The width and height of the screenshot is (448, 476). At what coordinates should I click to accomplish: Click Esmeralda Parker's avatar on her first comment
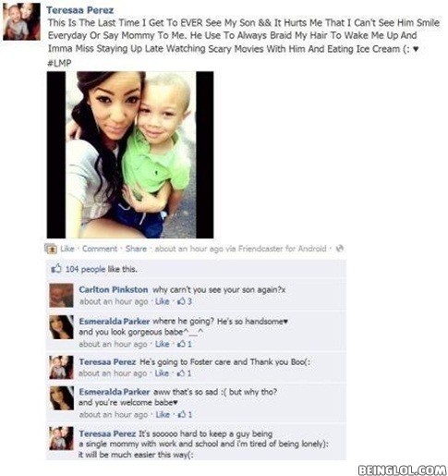[61, 327]
